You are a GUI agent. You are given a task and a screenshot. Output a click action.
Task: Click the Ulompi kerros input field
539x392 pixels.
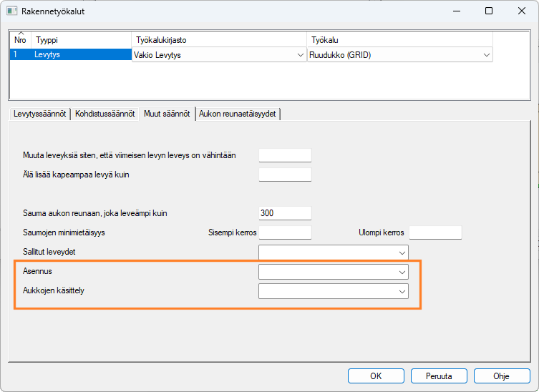[434, 232]
